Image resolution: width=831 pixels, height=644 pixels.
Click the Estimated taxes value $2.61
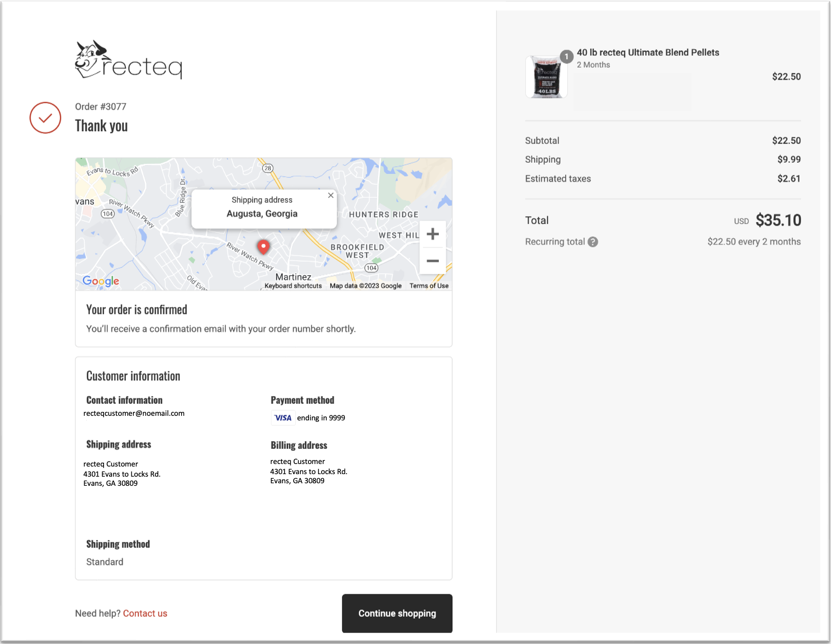coord(789,178)
